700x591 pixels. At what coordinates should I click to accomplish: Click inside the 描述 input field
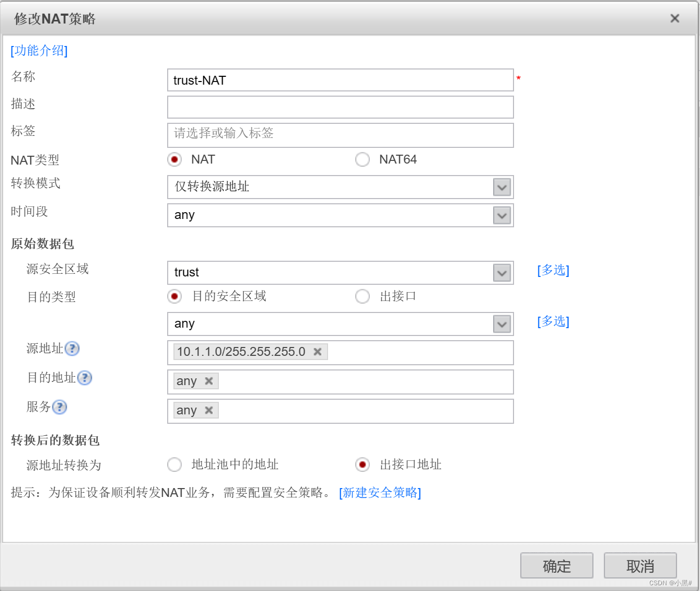click(340, 107)
